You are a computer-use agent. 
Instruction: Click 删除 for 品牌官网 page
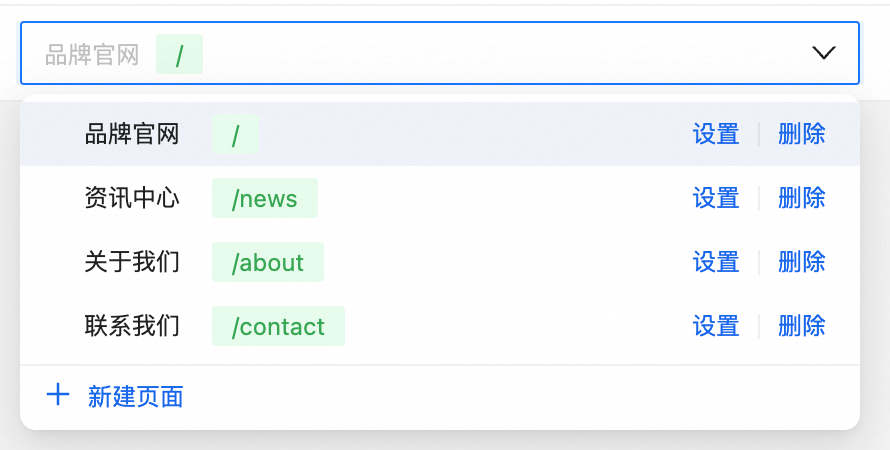click(802, 134)
